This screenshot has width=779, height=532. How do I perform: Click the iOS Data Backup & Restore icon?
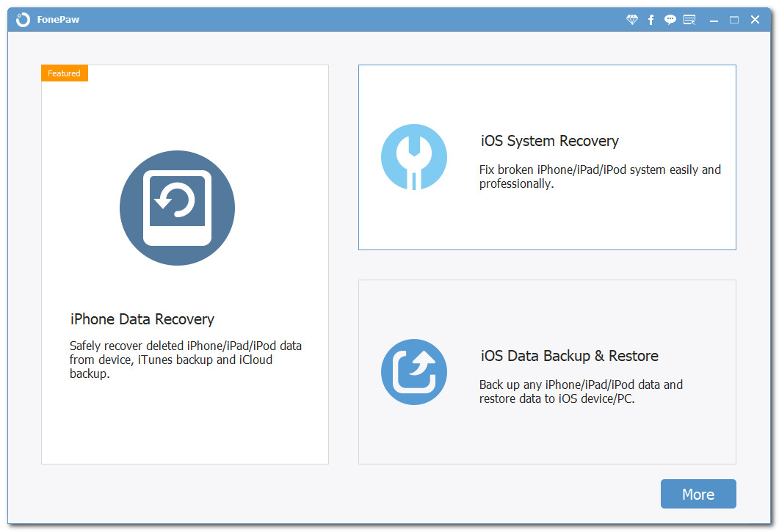point(414,372)
